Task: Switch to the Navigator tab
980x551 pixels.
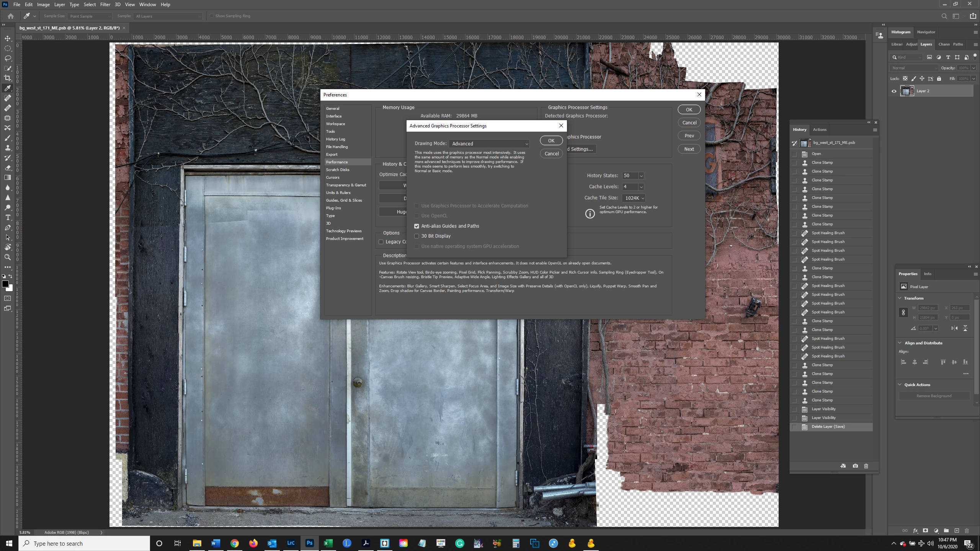Action: (x=926, y=32)
